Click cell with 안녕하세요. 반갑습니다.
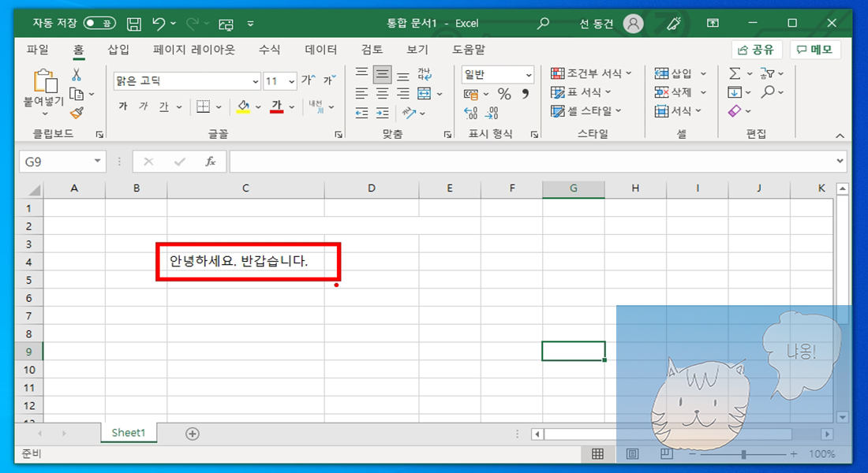The width and height of the screenshot is (868, 473). coord(245,261)
